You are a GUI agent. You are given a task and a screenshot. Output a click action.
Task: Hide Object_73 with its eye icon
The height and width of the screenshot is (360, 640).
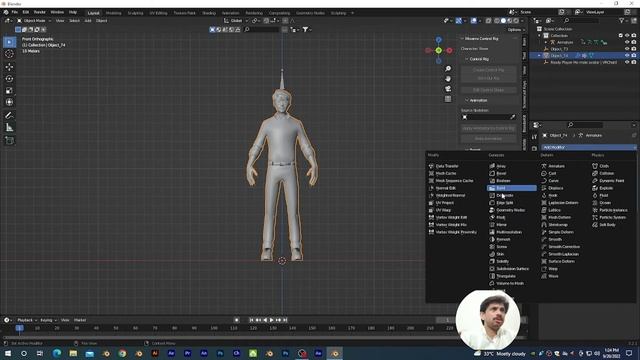(x=627, y=49)
